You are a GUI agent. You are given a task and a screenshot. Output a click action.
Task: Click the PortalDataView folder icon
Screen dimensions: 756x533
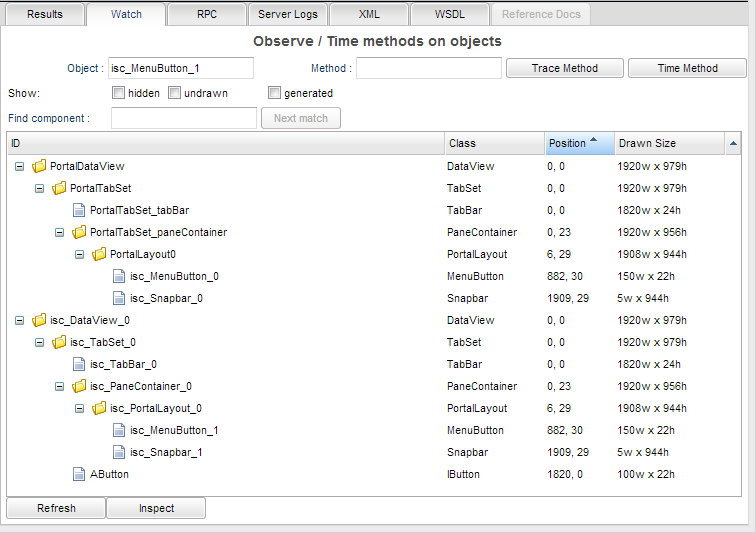pos(39,166)
